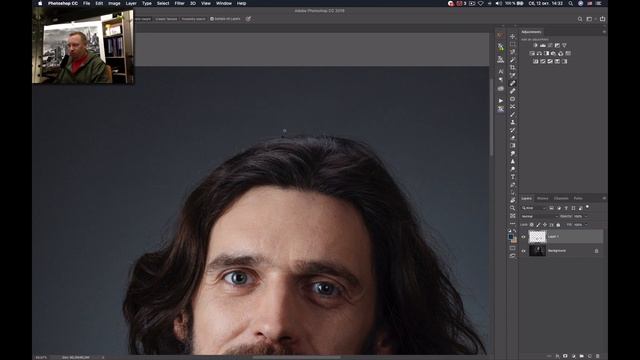The image size is (640, 360).
Task: Toggle Quick Mask mode icon
Action: (x=513, y=248)
